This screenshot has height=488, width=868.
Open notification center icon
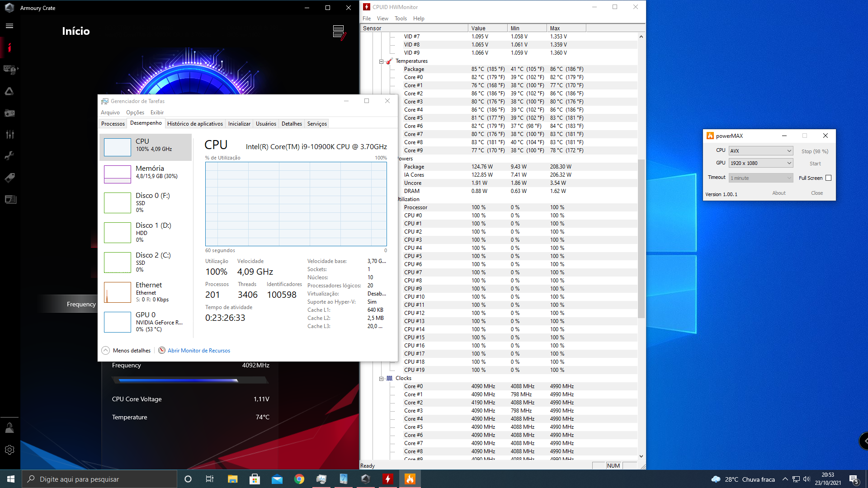tap(854, 479)
